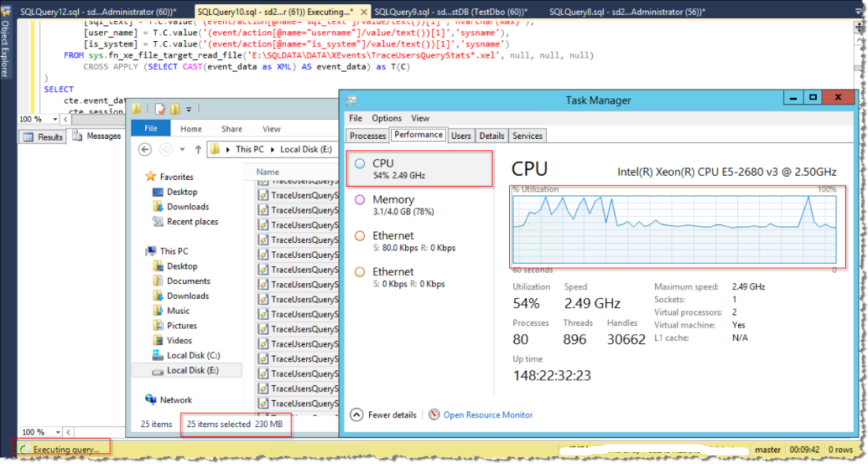Open View ribbon tab in File Explorer
The image size is (868, 464).
[x=271, y=129]
